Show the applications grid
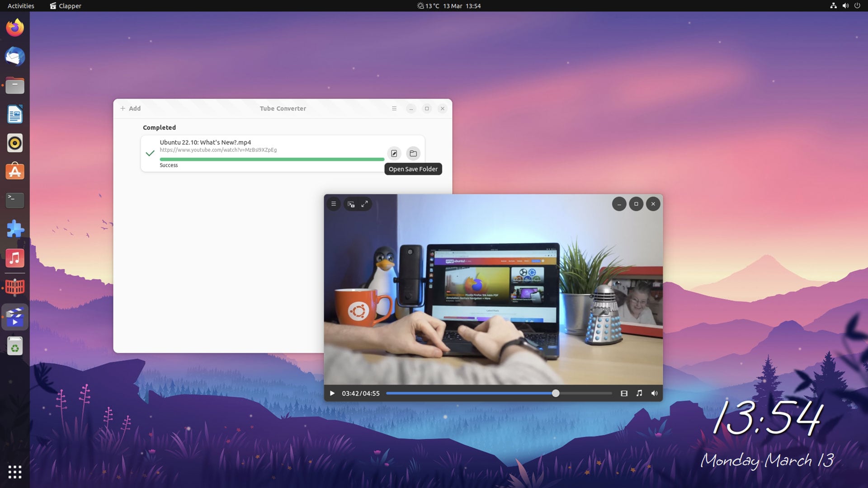This screenshot has height=488, width=868. point(15,472)
